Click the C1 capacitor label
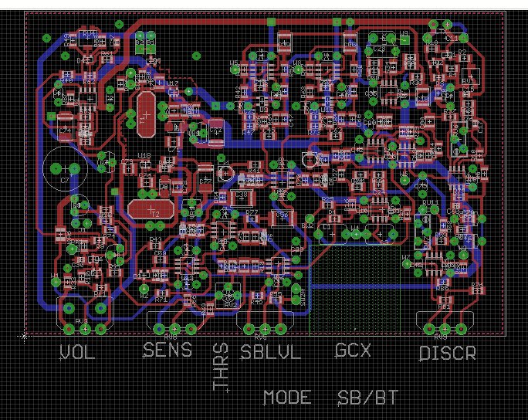The height and width of the screenshot is (420, 528). coord(327,227)
